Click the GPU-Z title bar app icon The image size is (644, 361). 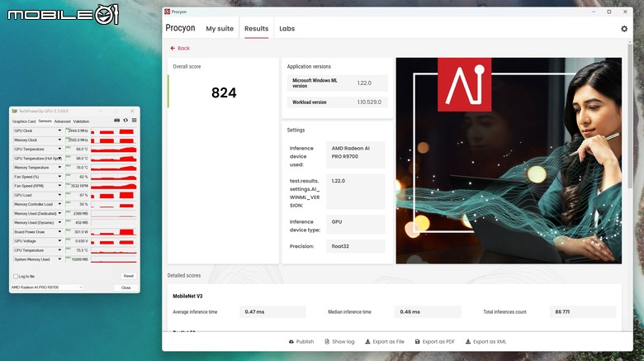pos(14,111)
